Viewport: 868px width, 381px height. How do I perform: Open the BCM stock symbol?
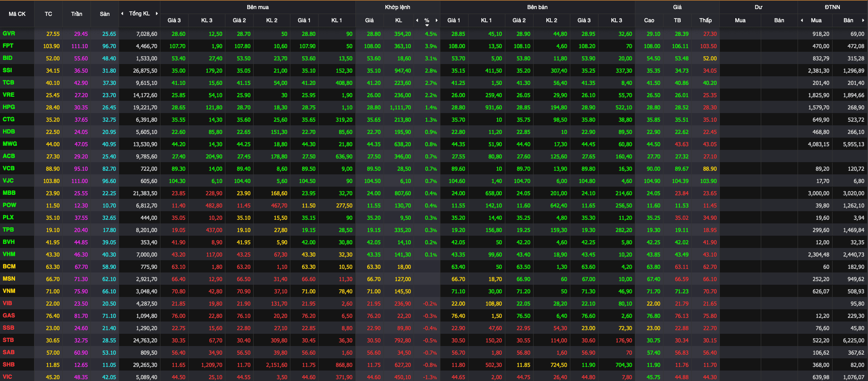(x=9, y=267)
